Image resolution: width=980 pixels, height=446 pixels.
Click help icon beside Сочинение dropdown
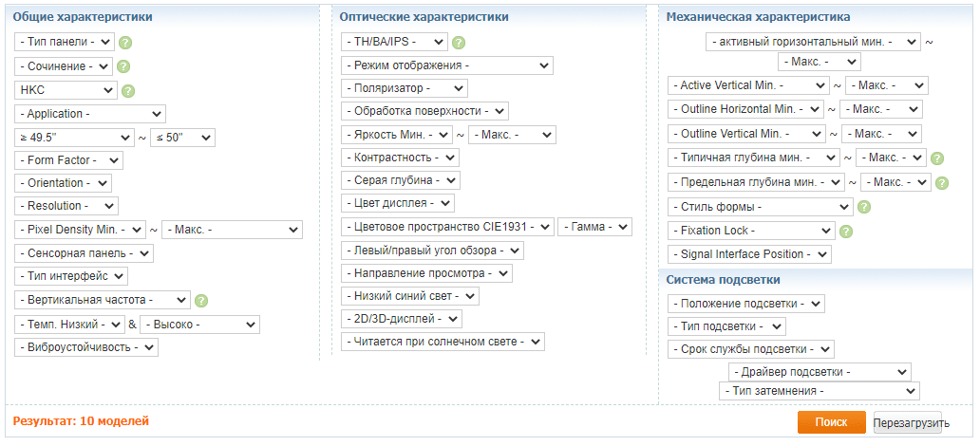(123, 66)
